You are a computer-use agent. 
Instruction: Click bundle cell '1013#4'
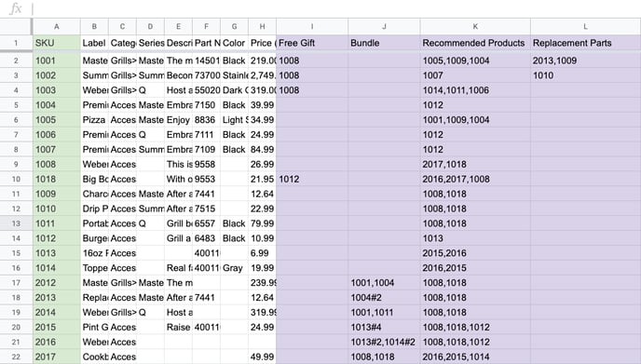click(x=384, y=328)
